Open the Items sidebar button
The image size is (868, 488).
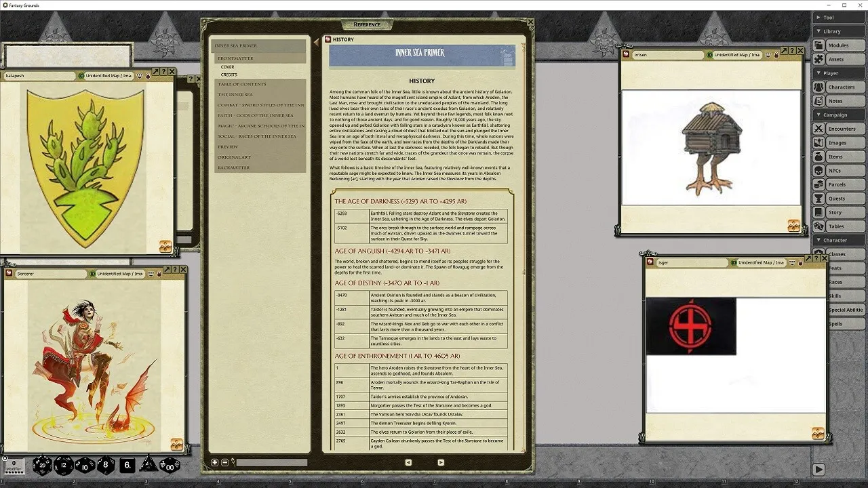(x=838, y=157)
